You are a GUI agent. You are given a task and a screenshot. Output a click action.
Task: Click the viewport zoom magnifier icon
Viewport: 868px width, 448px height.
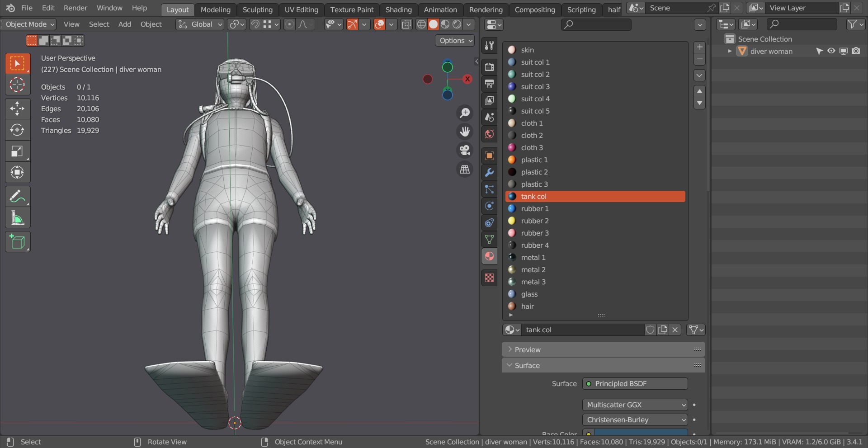click(x=464, y=113)
